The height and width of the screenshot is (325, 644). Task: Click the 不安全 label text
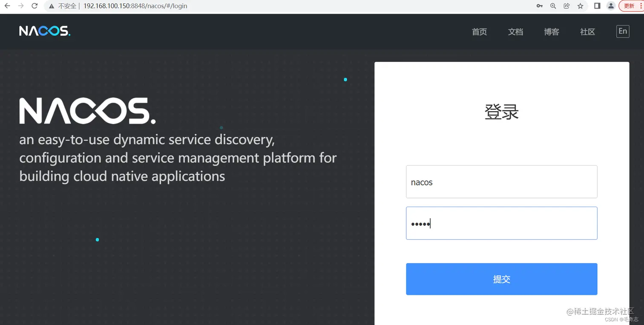67,6
